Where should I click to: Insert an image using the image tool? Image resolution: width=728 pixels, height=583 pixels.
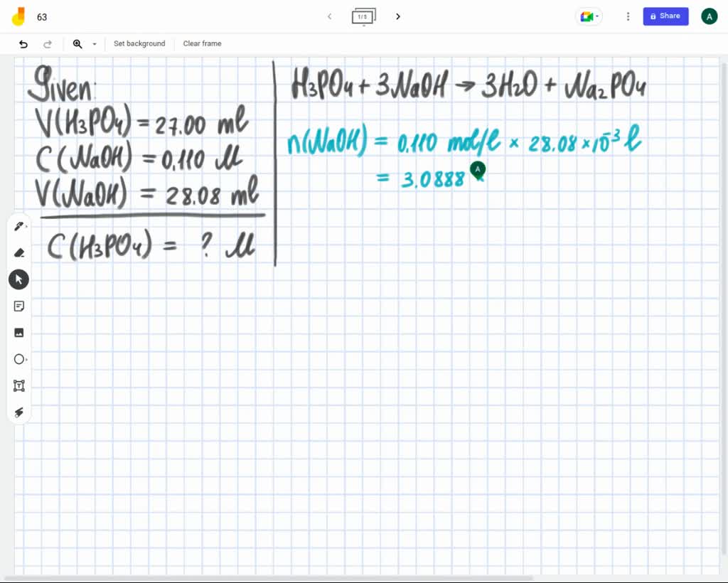[18, 332]
